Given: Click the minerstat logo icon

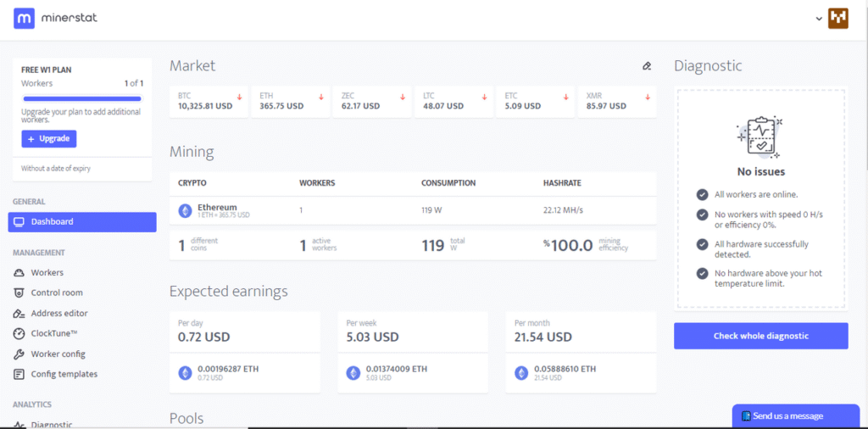Looking at the screenshot, I should pyautogui.click(x=25, y=17).
